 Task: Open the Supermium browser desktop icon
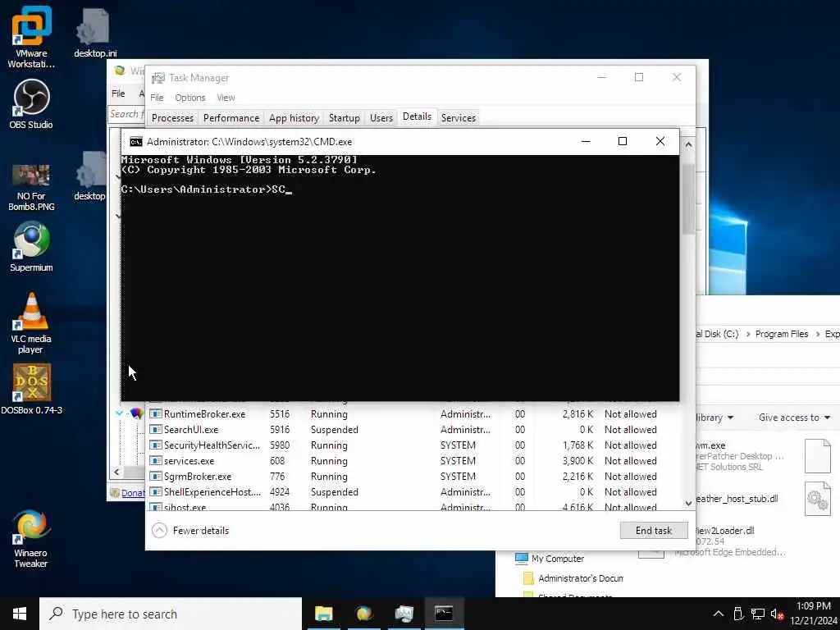tap(31, 247)
